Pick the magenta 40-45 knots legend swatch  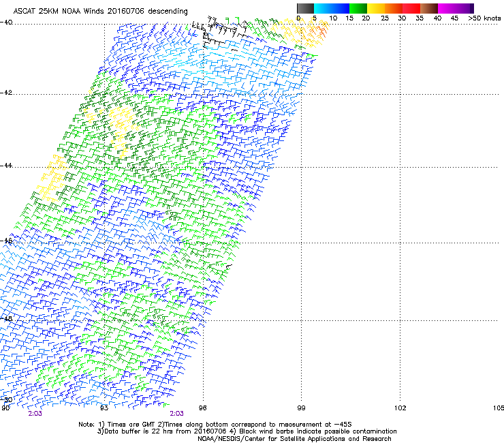(x=447, y=8)
